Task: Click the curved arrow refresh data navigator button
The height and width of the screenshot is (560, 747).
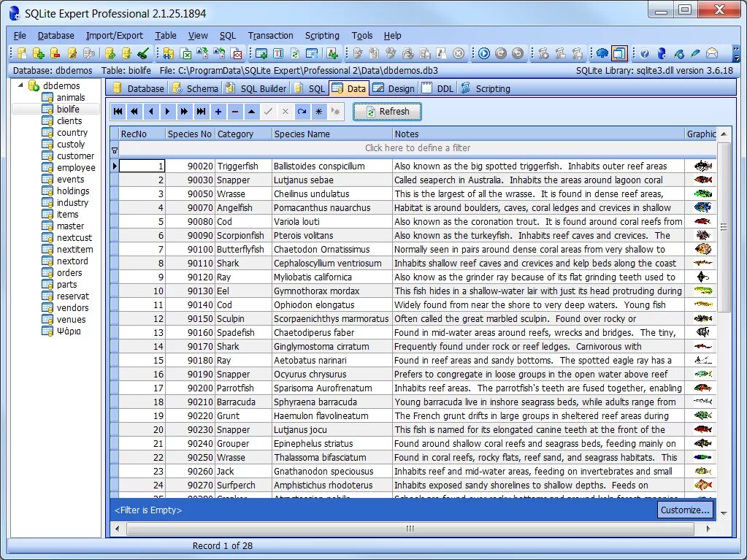Action: click(302, 112)
